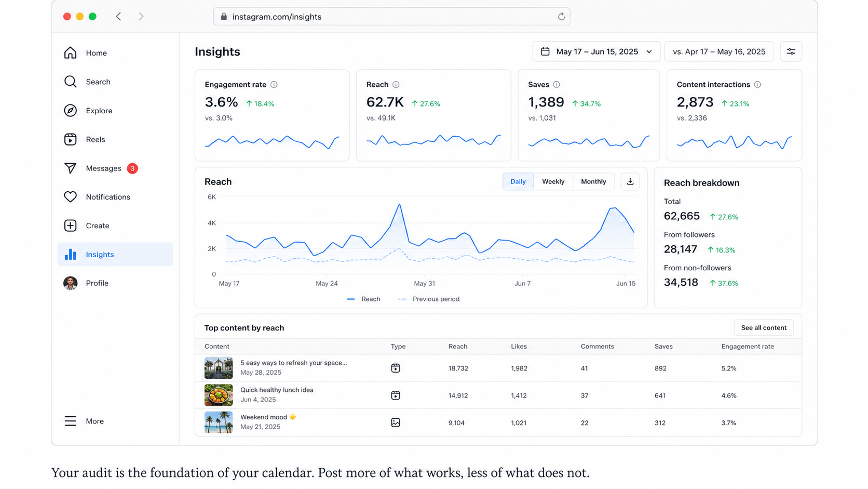The height and width of the screenshot is (489, 868).
Task: Click the engagement rate 3.7% cell
Action: [728, 423]
